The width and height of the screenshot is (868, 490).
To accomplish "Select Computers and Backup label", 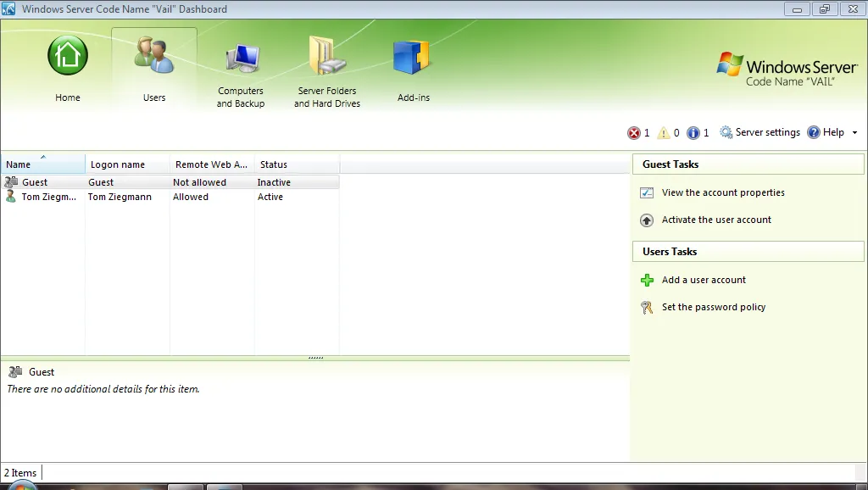I will coord(240,97).
